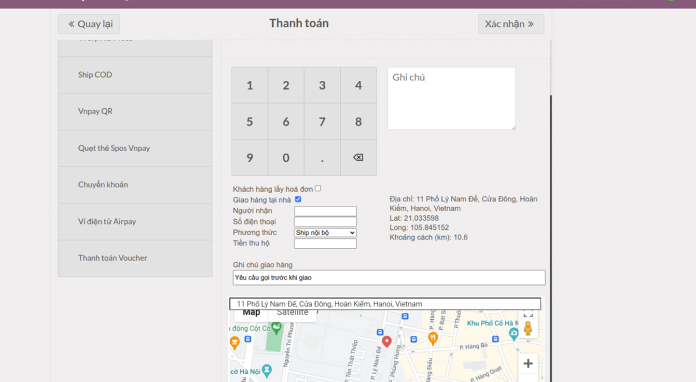The height and width of the screenshot is (382, 696).
Task: Click the green marker near Cột Cờ
Action: point(277,328)
